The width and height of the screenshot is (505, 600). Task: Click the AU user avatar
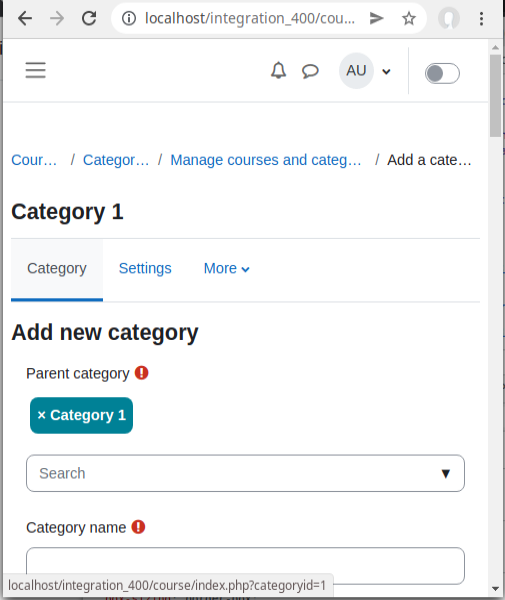click(356, 71)
